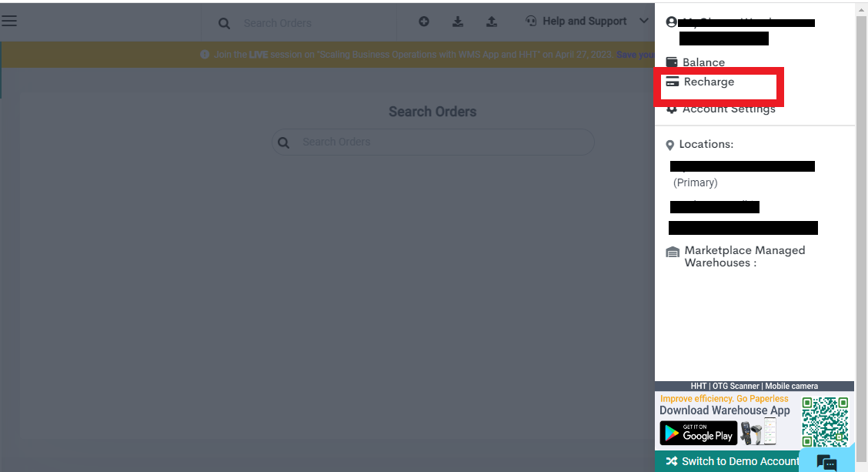The image size is (868, 472).
Task: Open the chat bubble widget
Action: [x=826, y=461]
